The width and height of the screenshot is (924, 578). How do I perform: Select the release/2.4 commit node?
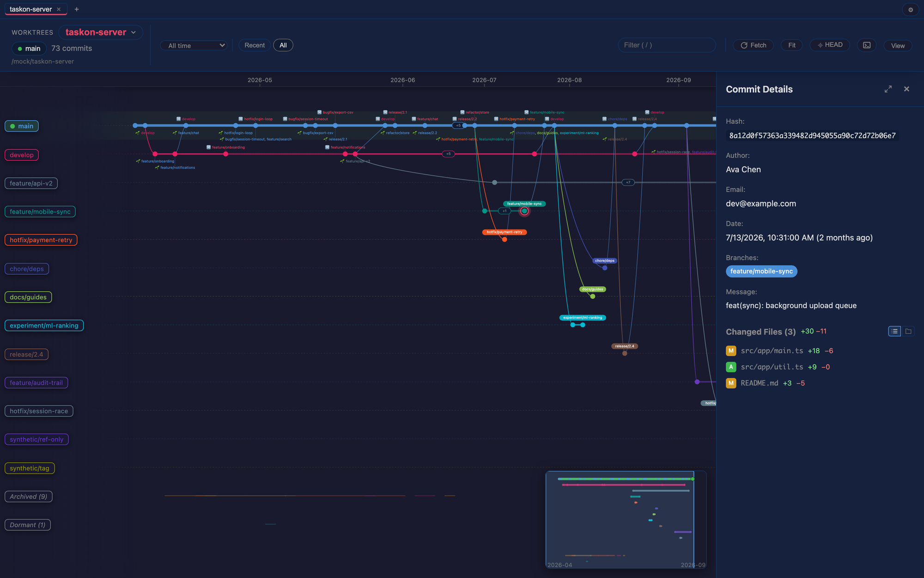tap(625, 353)
